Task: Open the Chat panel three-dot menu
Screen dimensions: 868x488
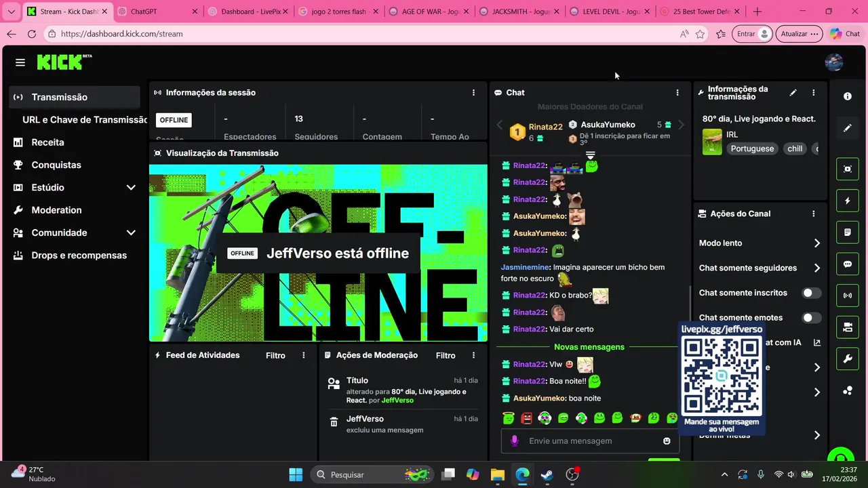Action: click(677, 93)
